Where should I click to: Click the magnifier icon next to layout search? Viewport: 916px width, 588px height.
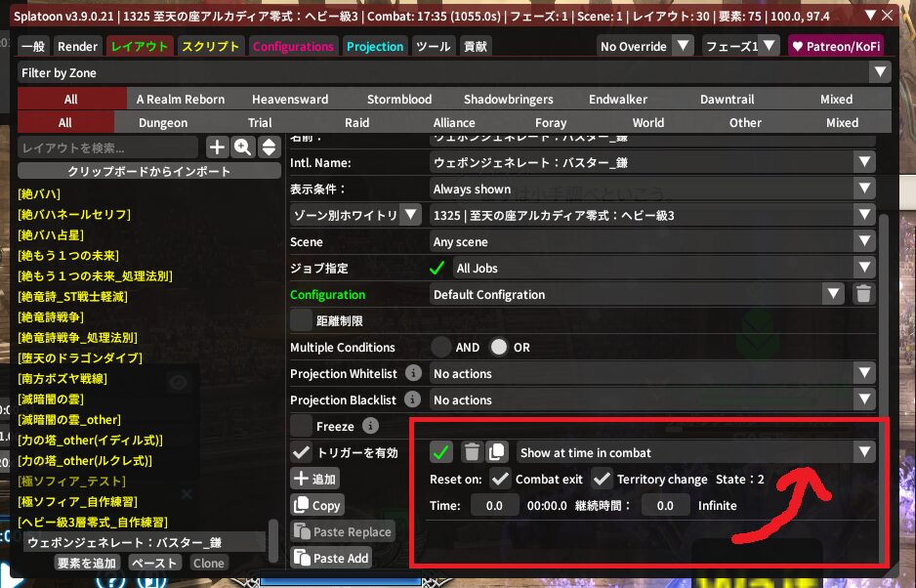tap(242, 147)
